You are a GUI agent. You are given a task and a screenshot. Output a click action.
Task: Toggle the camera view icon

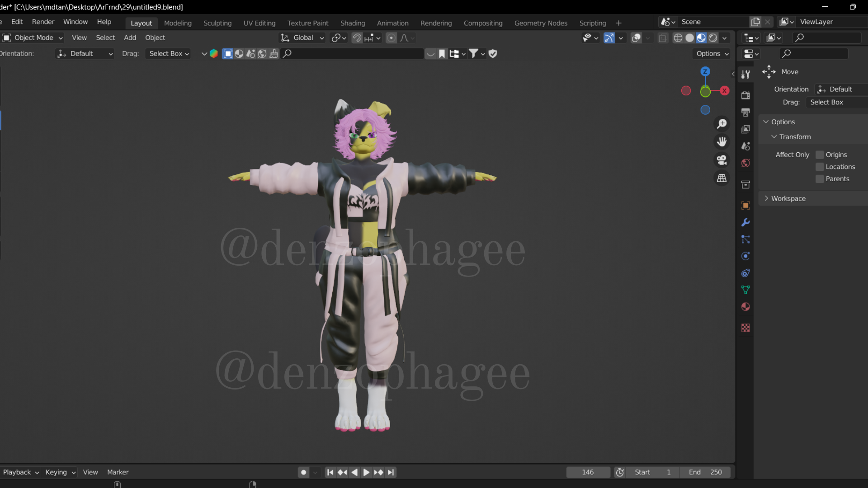722,160
